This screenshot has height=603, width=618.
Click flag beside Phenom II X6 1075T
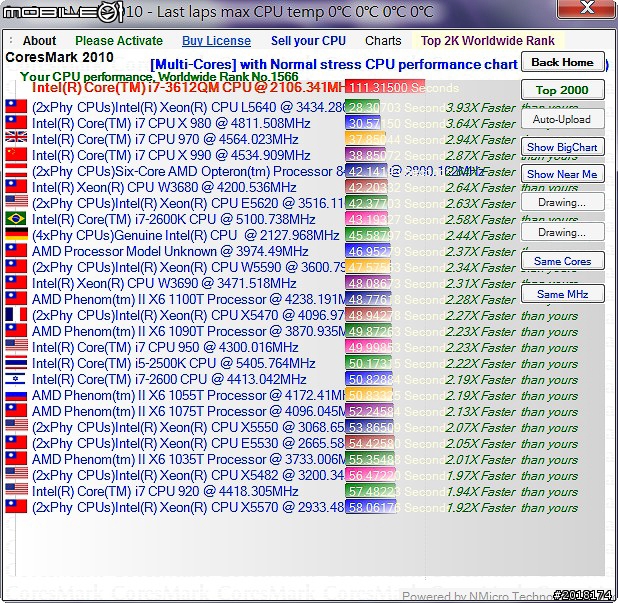pos(16,411)
